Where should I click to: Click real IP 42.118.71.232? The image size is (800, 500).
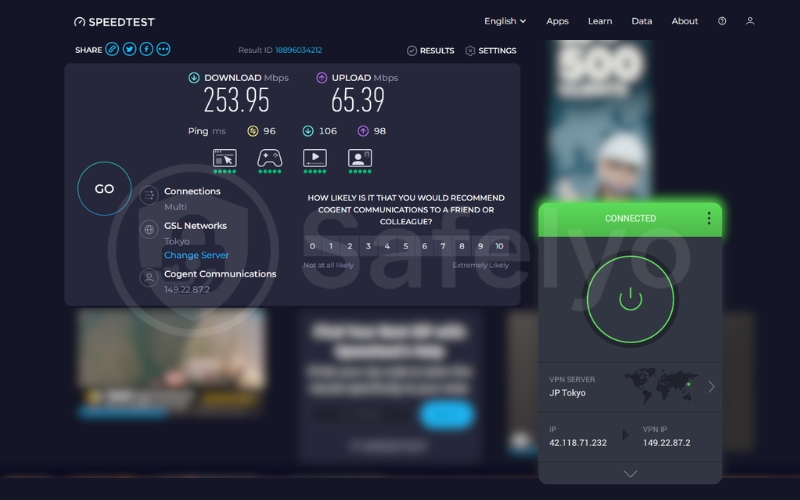[578, 443]
